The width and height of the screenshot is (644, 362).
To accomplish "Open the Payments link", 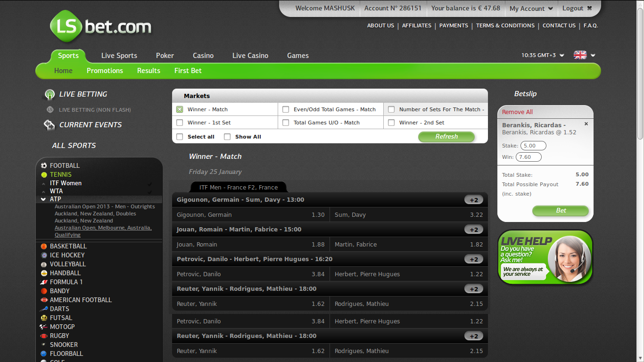I will click(x=454, y=25).
